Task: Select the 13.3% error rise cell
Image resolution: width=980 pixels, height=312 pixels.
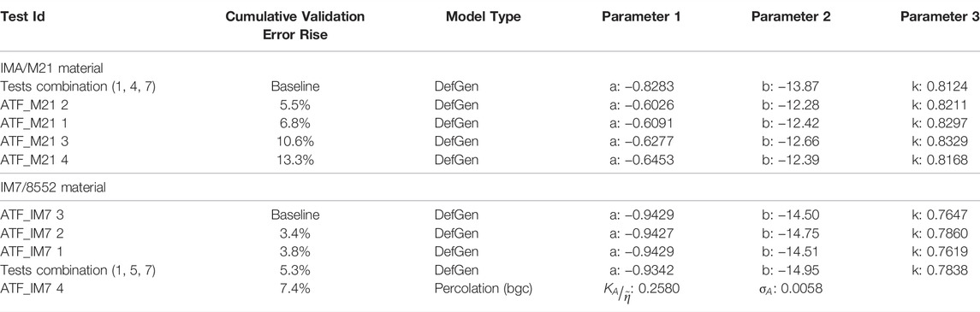Action: pyautogui.click(x=295, y=161)
